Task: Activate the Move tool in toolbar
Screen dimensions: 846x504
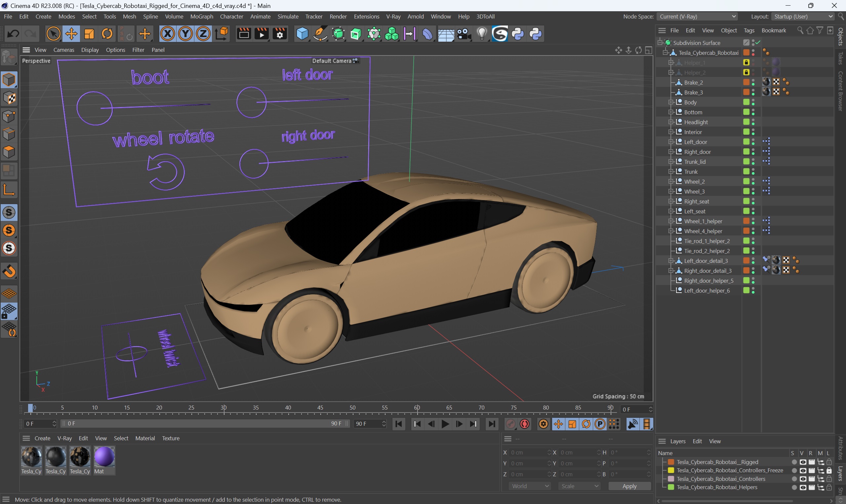Action: click(71, 34)
